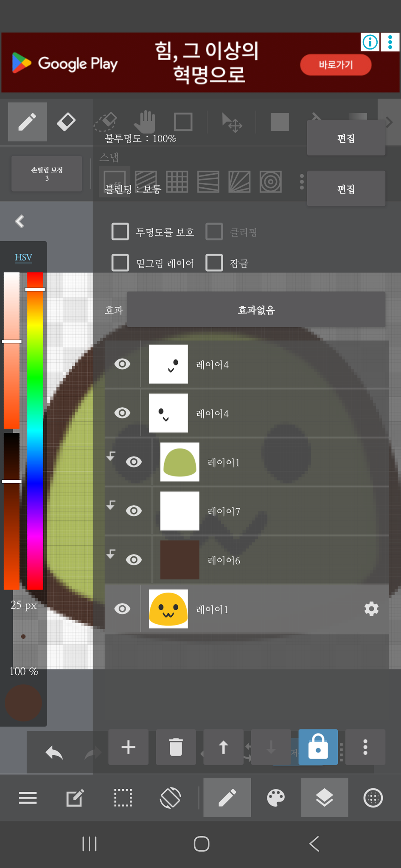401x868 pixels.
Task: Hide the 레이어6 layer with eye icon
Action: tap(134, 560)
